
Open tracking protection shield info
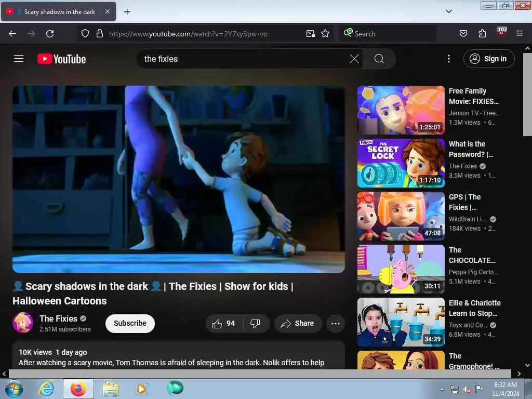pos(85,34)
